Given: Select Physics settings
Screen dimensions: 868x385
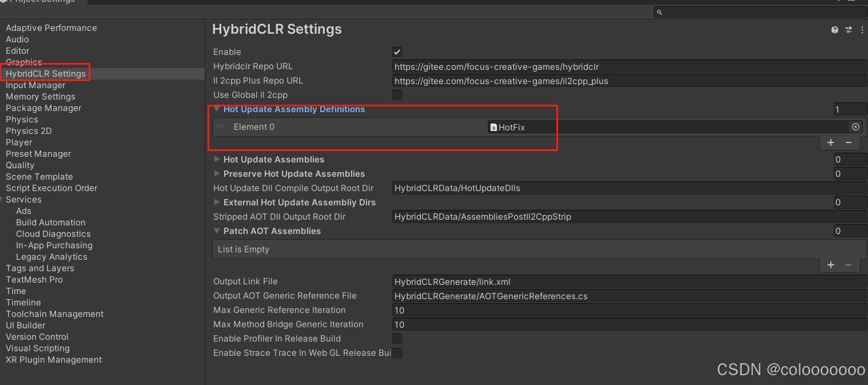Looking at the screenshot, I should (x=22, y=120).
